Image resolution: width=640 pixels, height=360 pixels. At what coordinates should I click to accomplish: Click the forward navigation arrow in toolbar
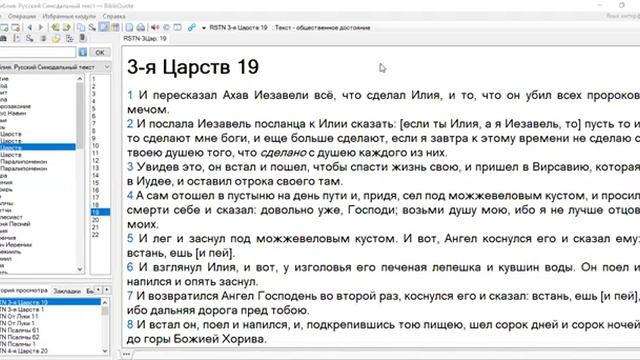coord(41,27)
